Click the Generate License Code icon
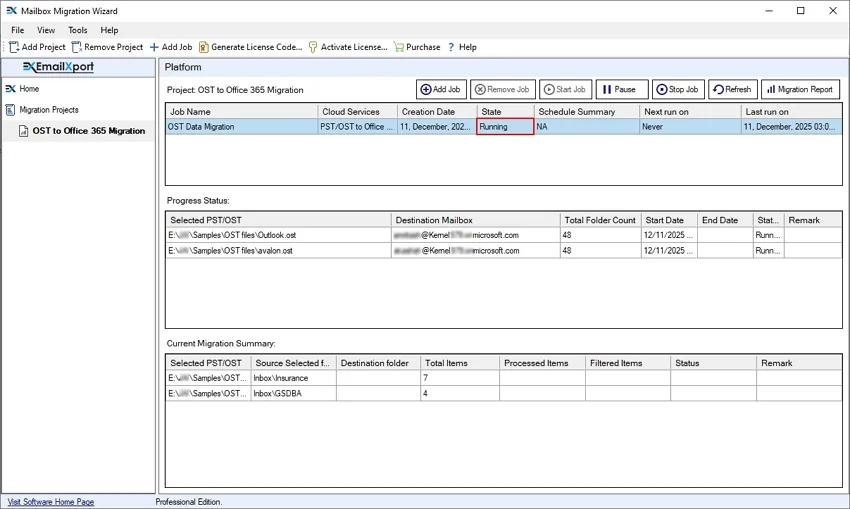Viewport: 850px width, 509px height. [x=203, y=47]
